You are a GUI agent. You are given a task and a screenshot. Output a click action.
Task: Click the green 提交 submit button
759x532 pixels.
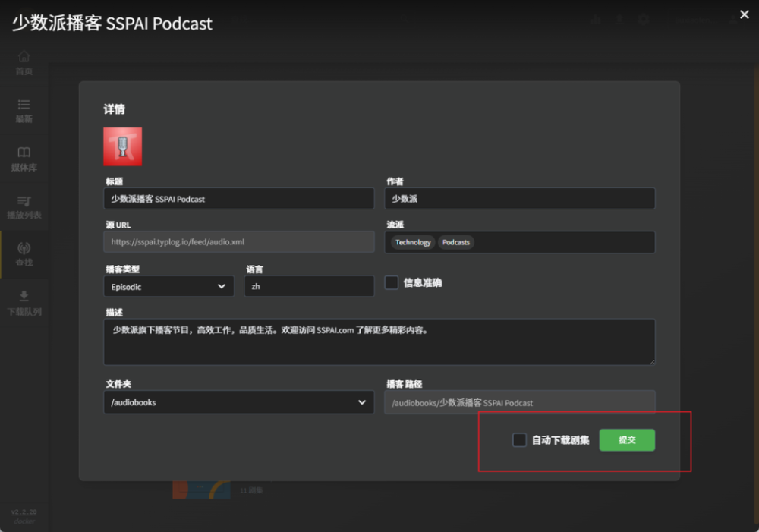[x=627, y=439]
